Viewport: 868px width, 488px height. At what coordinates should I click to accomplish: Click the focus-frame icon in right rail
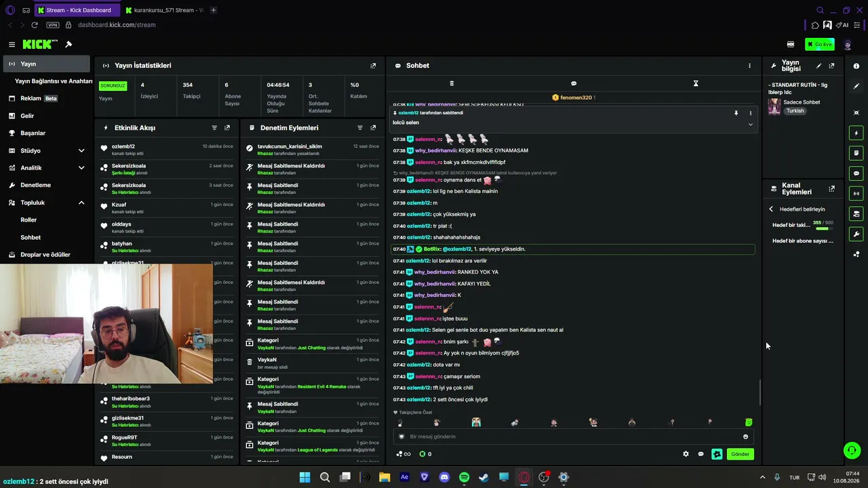pyautogui.click(x=856, y=113)
